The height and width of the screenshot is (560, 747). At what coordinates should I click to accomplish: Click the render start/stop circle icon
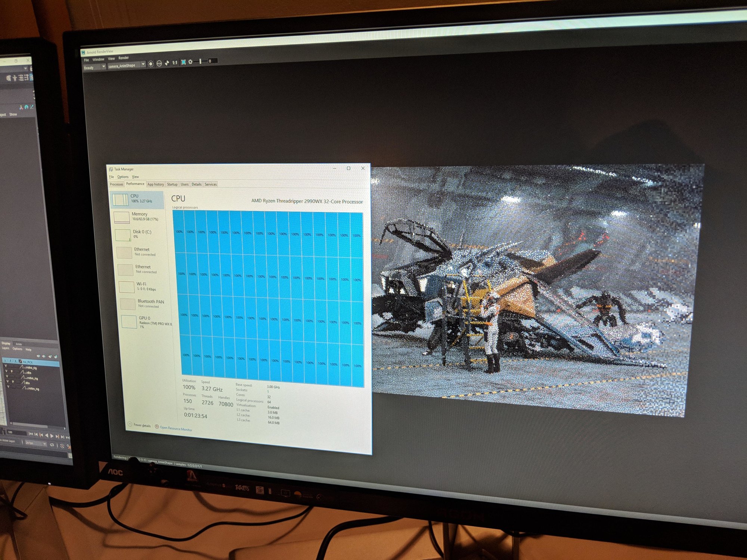point(151,64)
